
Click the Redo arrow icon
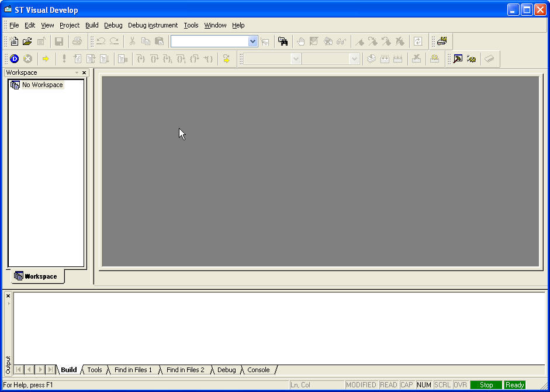115,41
